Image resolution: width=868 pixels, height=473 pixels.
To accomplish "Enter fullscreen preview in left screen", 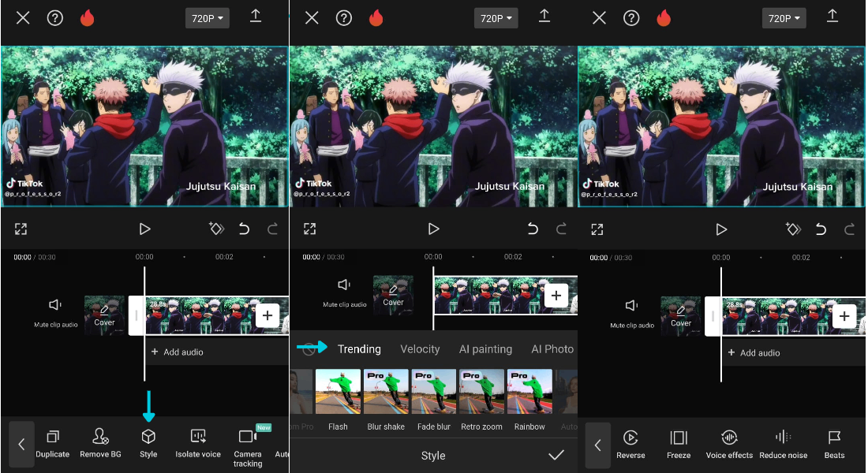I will click(21, 229).
